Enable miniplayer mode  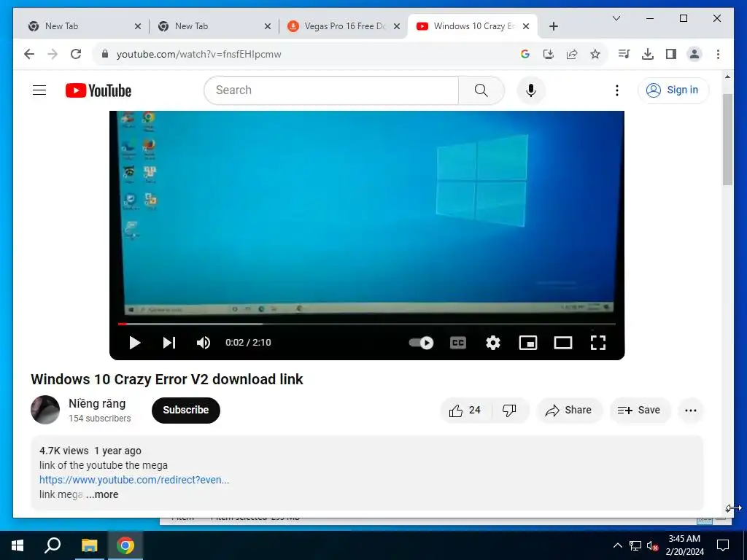(x=528, y=343)
